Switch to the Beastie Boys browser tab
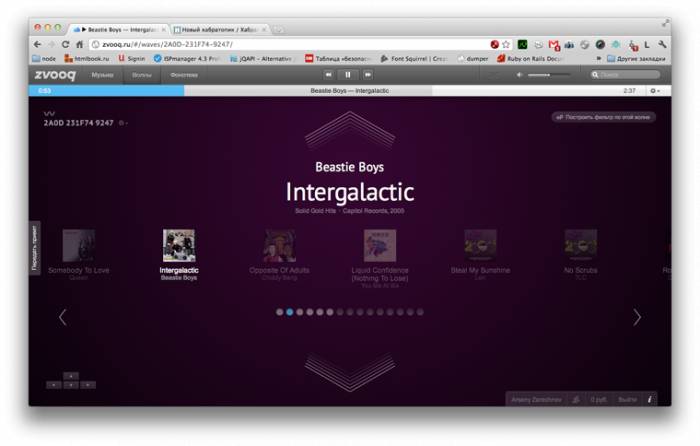Image resolution: width=700 pixels, height=446 pixels. (118, 29)
